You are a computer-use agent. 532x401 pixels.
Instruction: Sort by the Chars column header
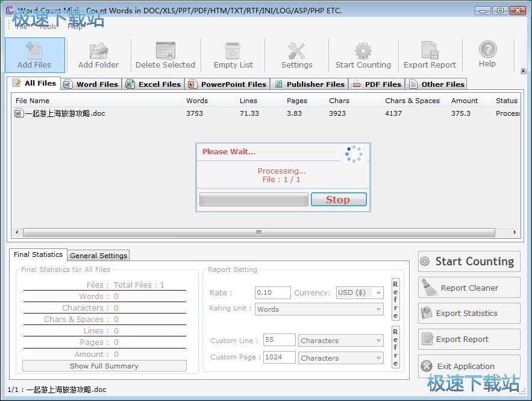point(353,101)
